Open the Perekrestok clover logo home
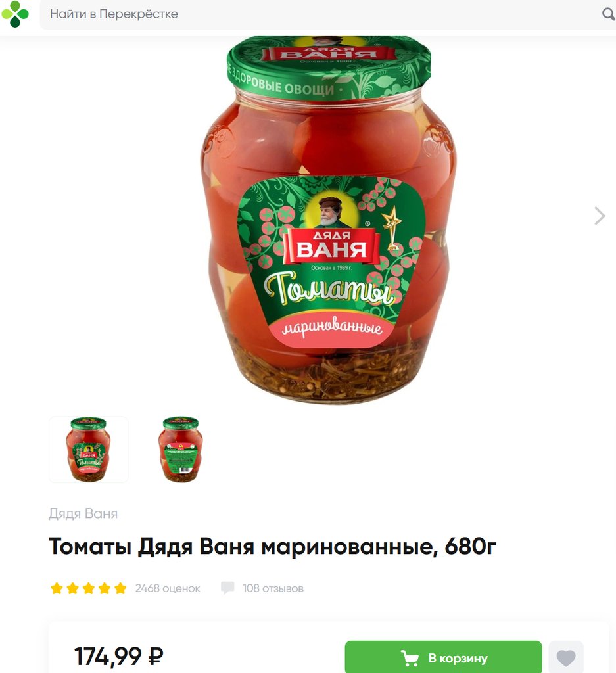616x673 pixels. click(x=15, y=14)
